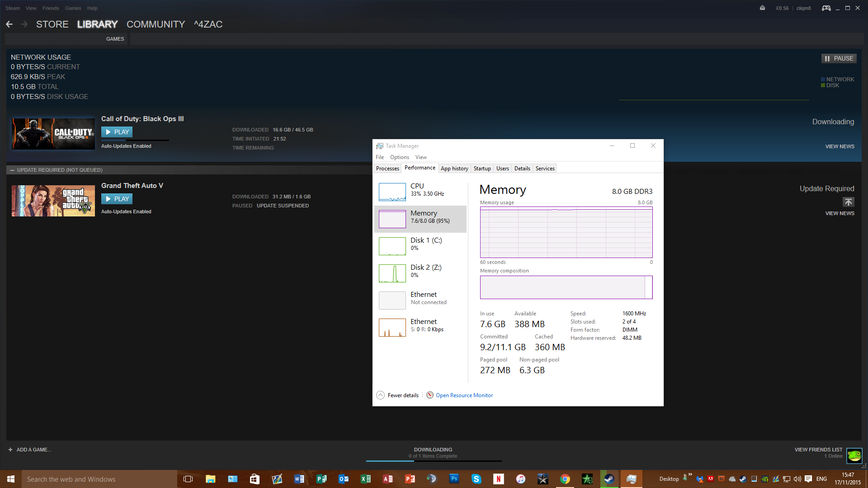Open Grand Theft Auto V game thumbnail
This screenshot has height=488, width=868.
tap(53, 201)
